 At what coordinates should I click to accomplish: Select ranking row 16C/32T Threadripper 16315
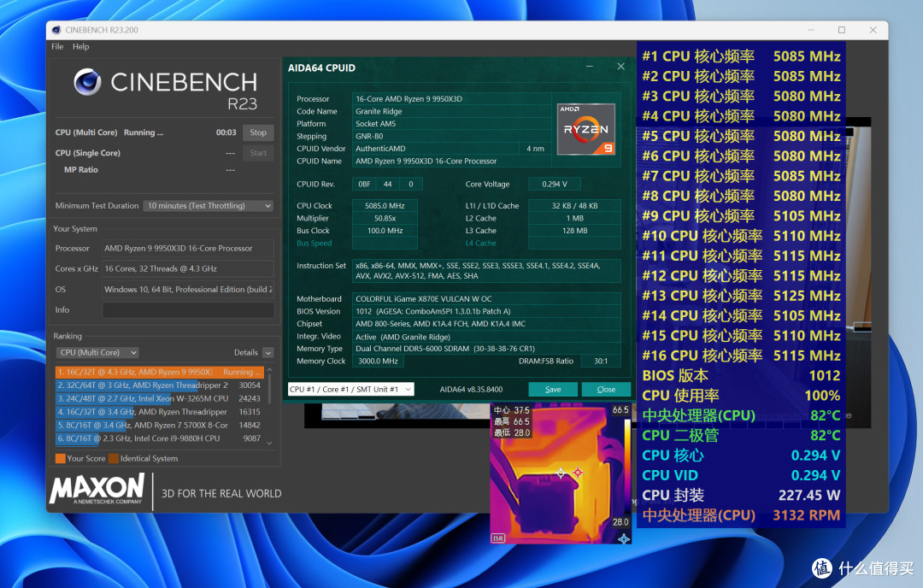tap(160, 411)
